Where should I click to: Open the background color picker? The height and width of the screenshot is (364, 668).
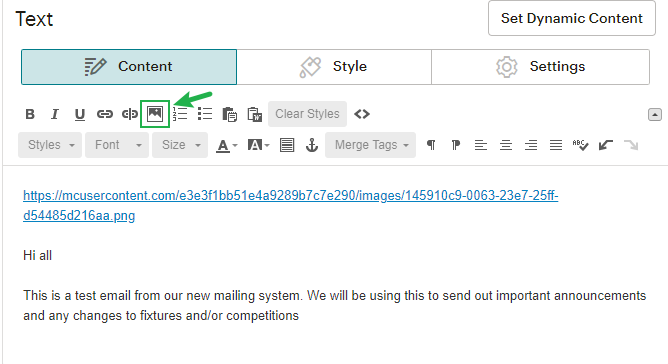coord(258,145)
